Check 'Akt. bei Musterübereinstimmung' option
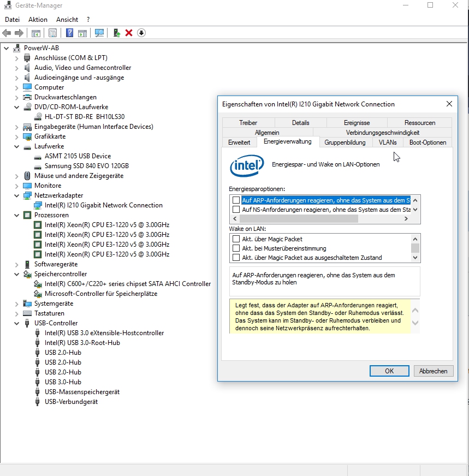Screen dimensions: 469x476 point(236,248)
